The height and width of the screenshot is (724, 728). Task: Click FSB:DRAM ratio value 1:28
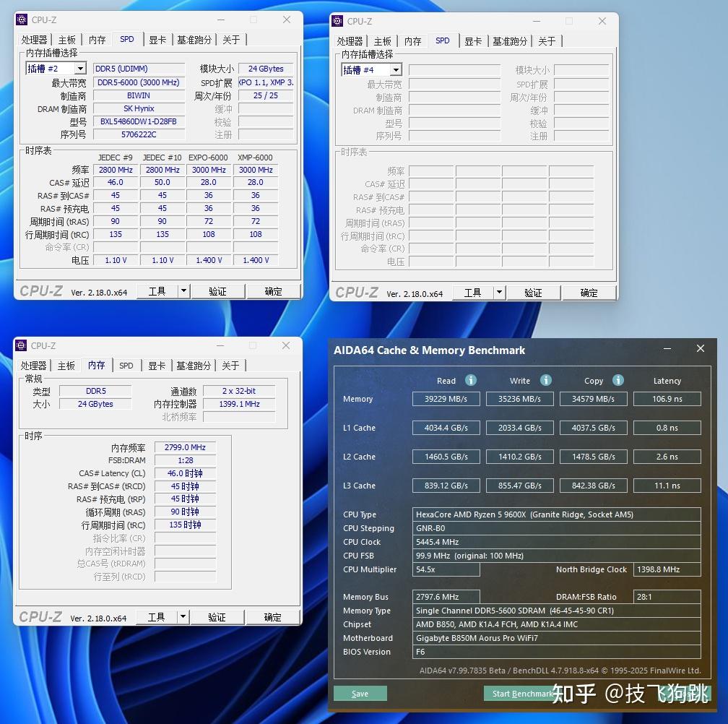coord(185,460)
